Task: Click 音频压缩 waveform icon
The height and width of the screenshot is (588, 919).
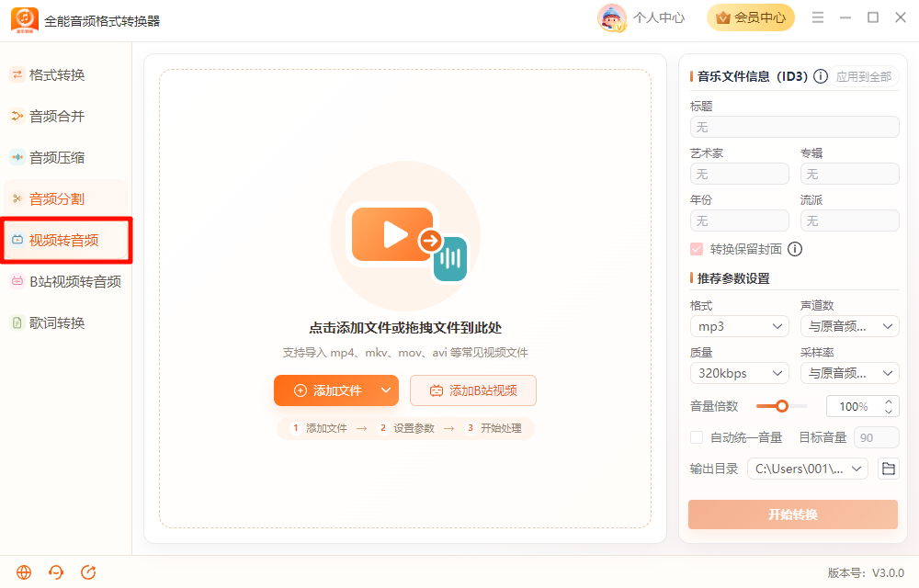Action: pos(17,157)
